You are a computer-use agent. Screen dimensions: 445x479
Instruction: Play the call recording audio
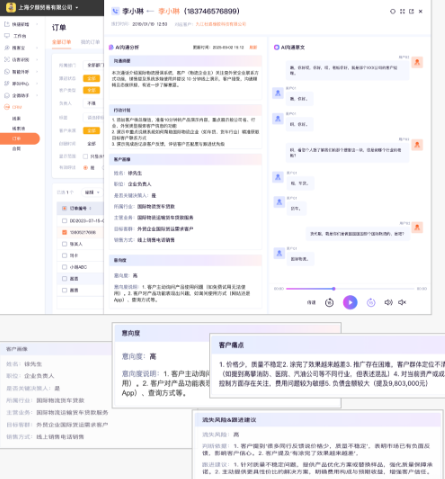pos(350,302)
